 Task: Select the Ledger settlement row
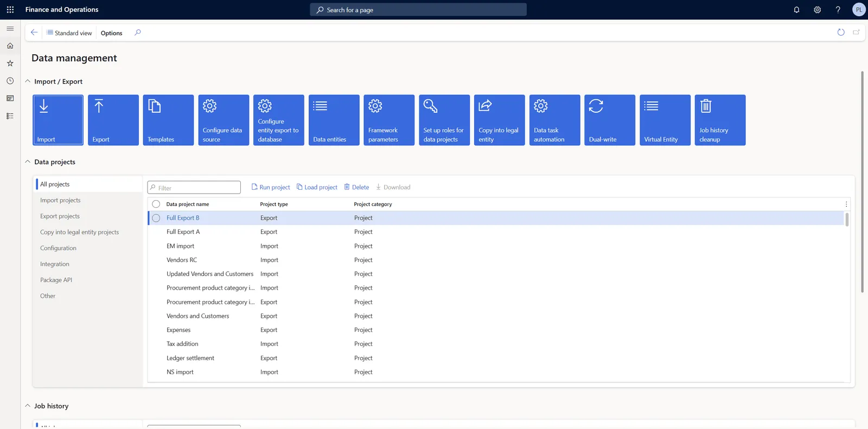click(496, 358)
